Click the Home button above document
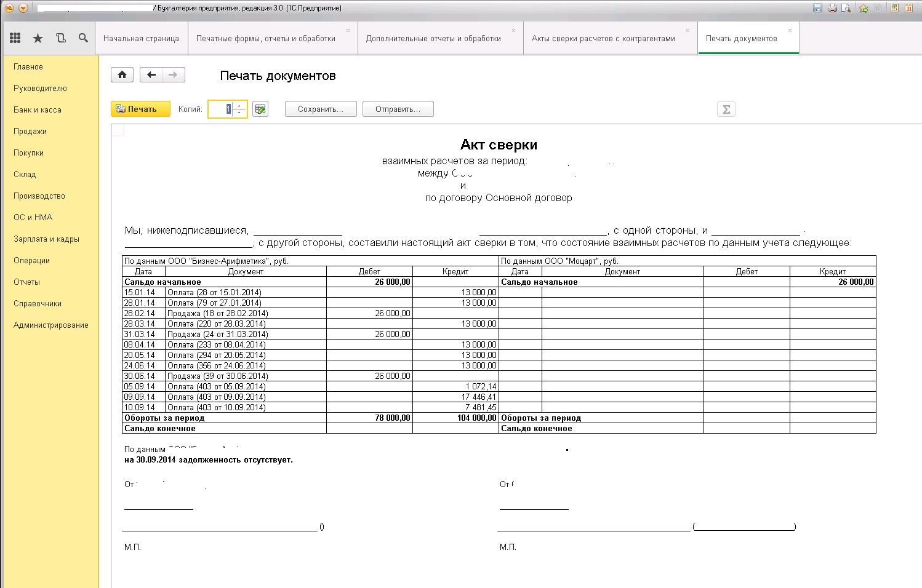The image size is (922, 588). [122, 75]
